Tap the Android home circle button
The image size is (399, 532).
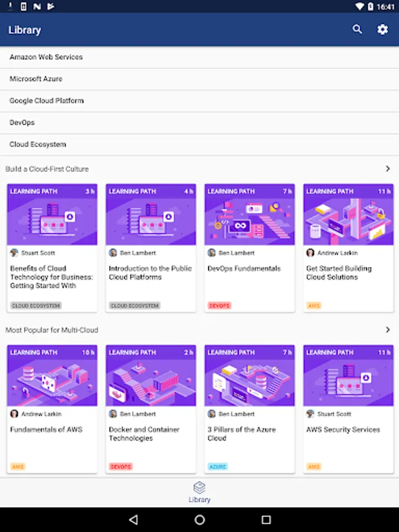200,520
